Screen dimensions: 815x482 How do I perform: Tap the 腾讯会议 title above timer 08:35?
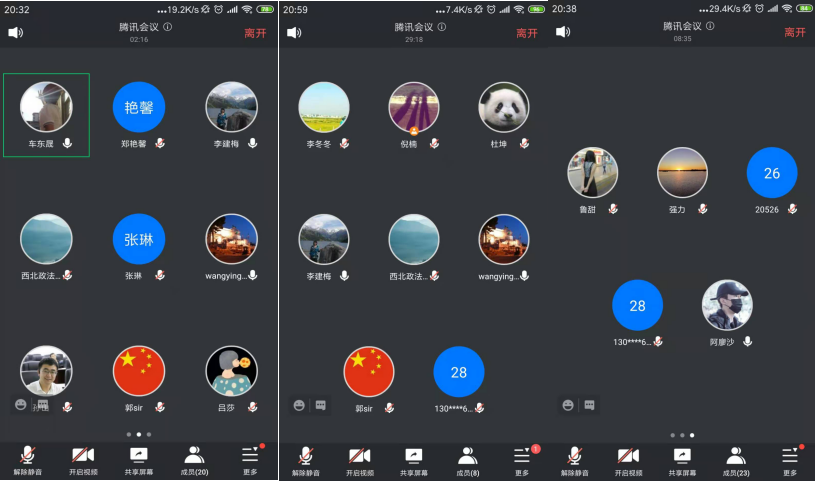[x=682, y=26]
